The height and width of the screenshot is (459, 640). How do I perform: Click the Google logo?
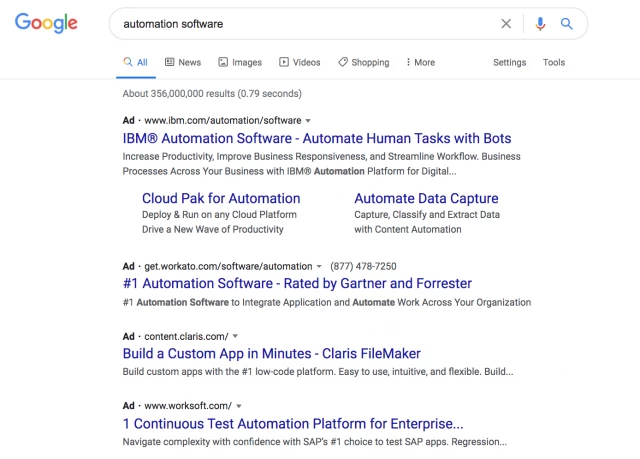tap(46, 23)
